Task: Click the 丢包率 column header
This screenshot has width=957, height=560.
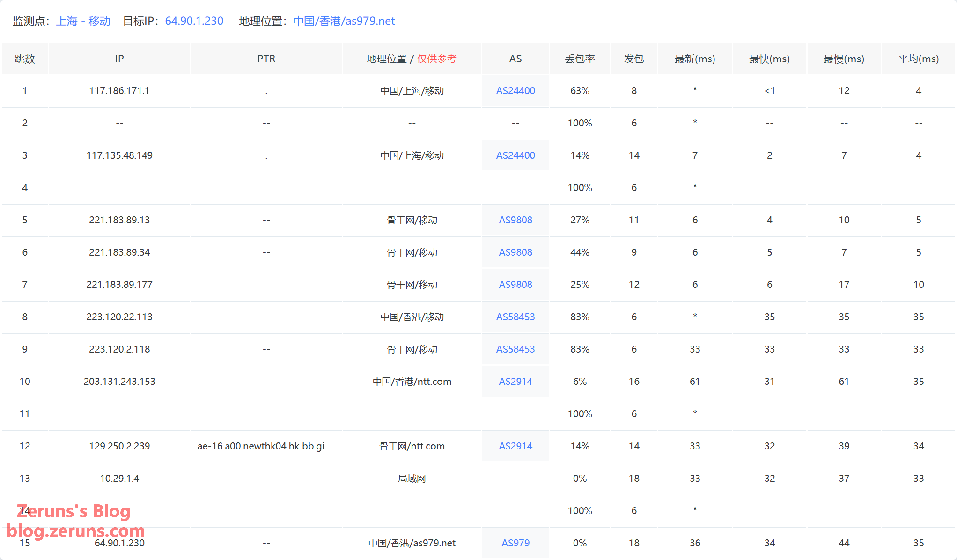Action: pyautogui.click(x=580, y=59)
